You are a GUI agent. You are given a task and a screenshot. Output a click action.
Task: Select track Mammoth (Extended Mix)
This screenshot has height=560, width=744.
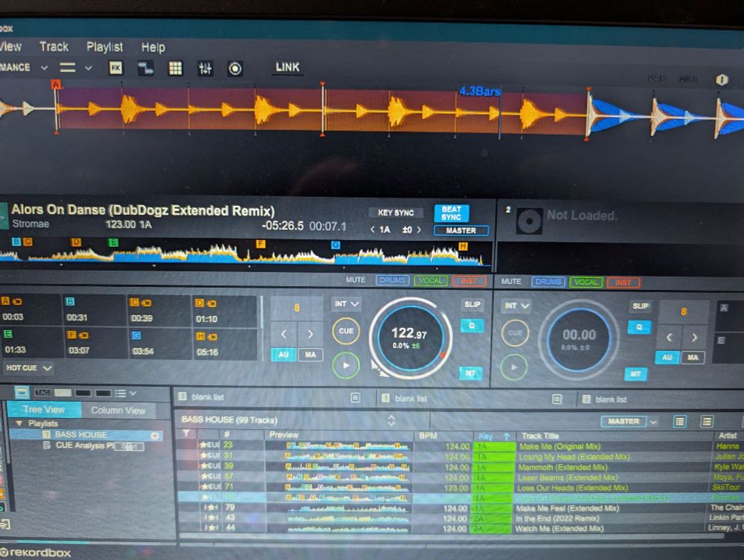click(562, 467)
